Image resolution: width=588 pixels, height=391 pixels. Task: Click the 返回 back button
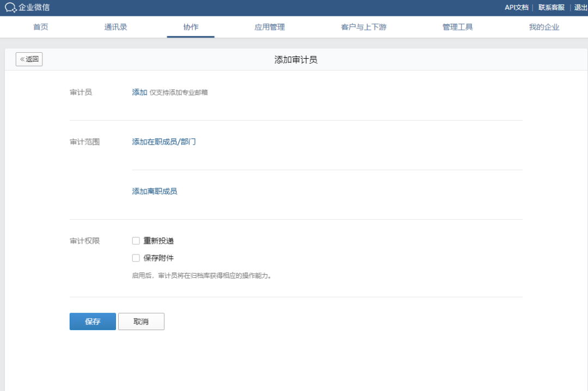coord(29,59)
